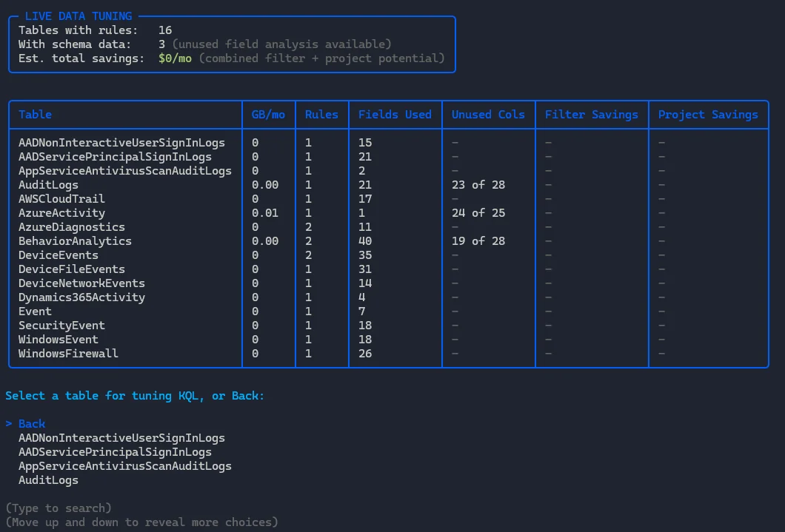Click the Project Savings column header
This screenshot has width=785, height=532.
(x=708, y=115)
